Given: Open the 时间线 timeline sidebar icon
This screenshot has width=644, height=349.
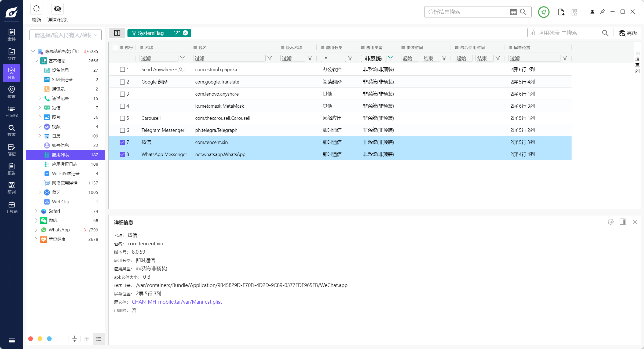Looking at the screenshot, I should (x=12, y=111).
